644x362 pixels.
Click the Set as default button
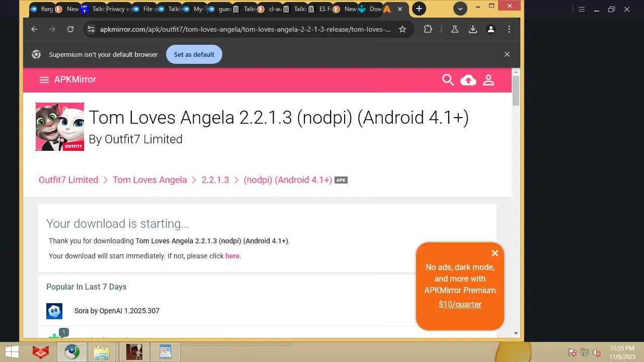point(194,54)
